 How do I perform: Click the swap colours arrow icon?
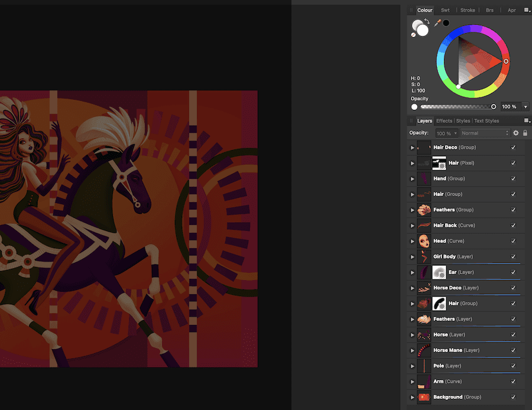(x=427, y=22)
